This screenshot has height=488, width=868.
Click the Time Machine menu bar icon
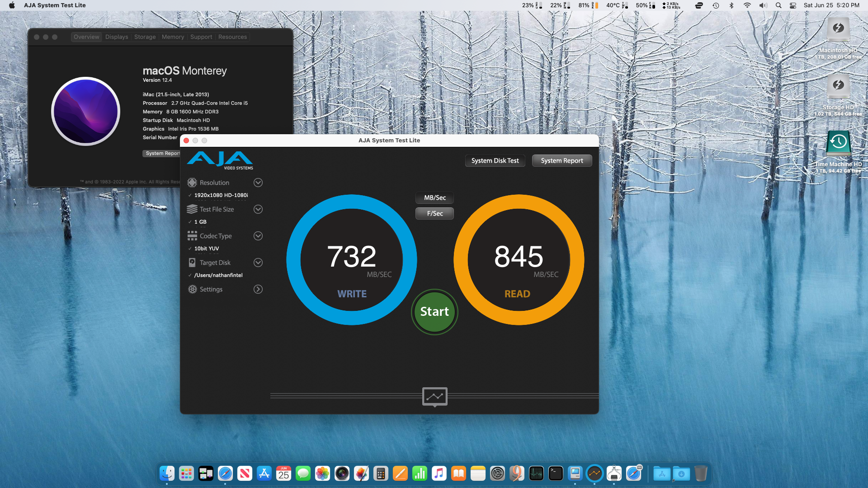click(x=716, y=5)
